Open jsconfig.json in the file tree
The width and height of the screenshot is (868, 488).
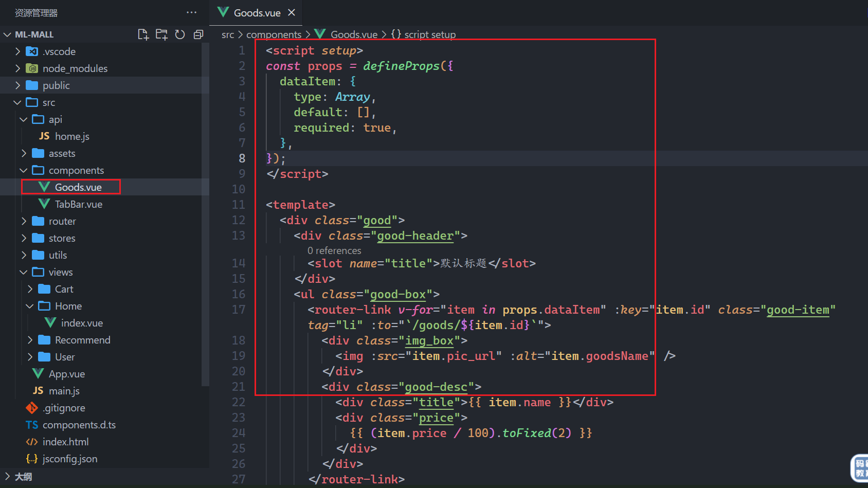70,459
